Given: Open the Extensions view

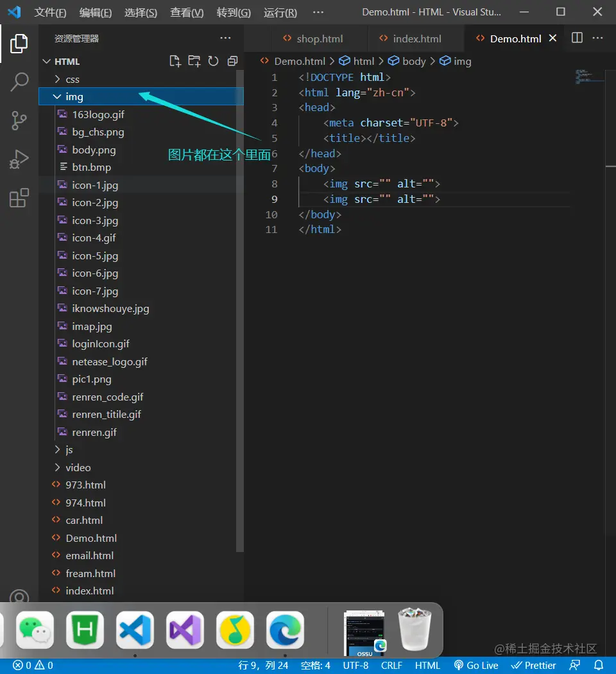Looking at the screenshot, I should coord(19,198).
